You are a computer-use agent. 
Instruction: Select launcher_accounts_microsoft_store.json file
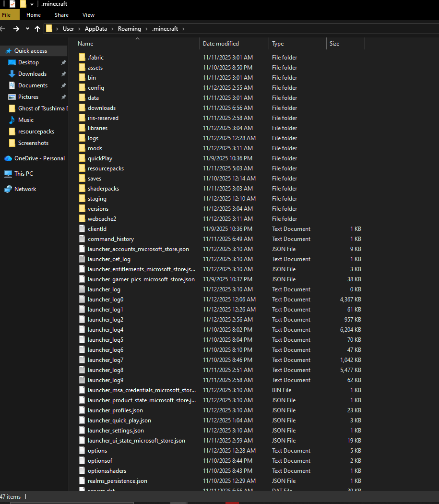pos(221,249)
